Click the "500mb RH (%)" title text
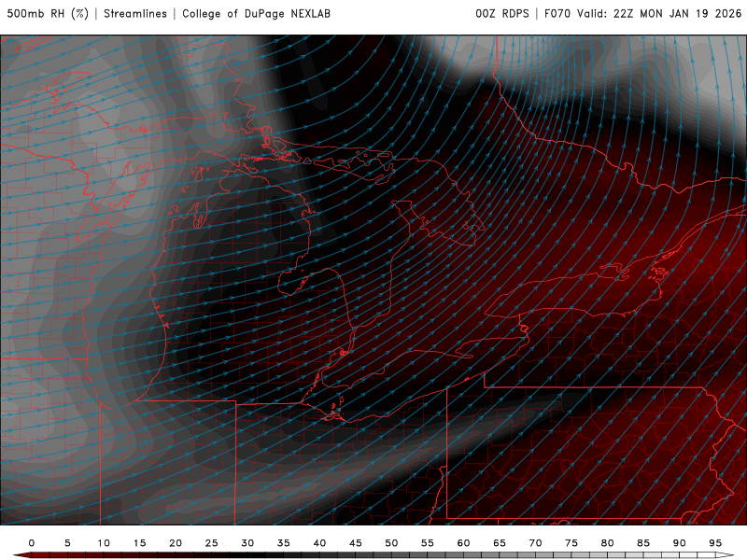Viewport: 747px width, 560px height. [x=48, y=14]
